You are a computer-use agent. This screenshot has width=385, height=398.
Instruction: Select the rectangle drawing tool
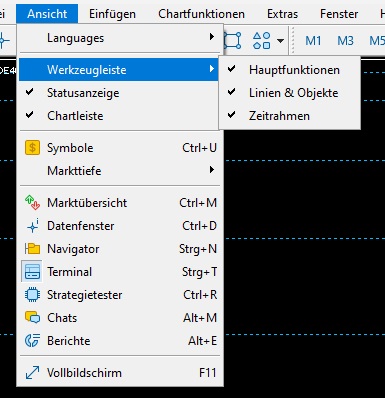[232, 41]
